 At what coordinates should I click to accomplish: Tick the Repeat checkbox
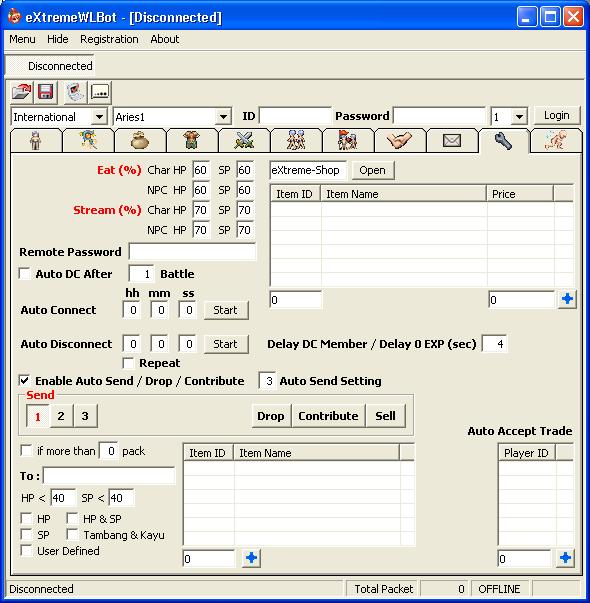click(128, 363)
